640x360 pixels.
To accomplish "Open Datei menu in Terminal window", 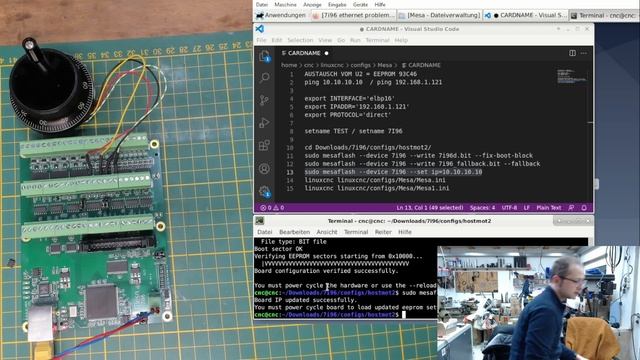I will click(x=264, y=232).
